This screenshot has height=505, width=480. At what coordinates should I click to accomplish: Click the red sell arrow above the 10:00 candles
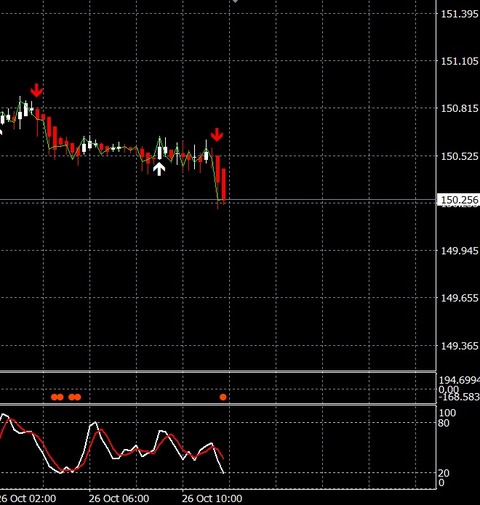217,135
